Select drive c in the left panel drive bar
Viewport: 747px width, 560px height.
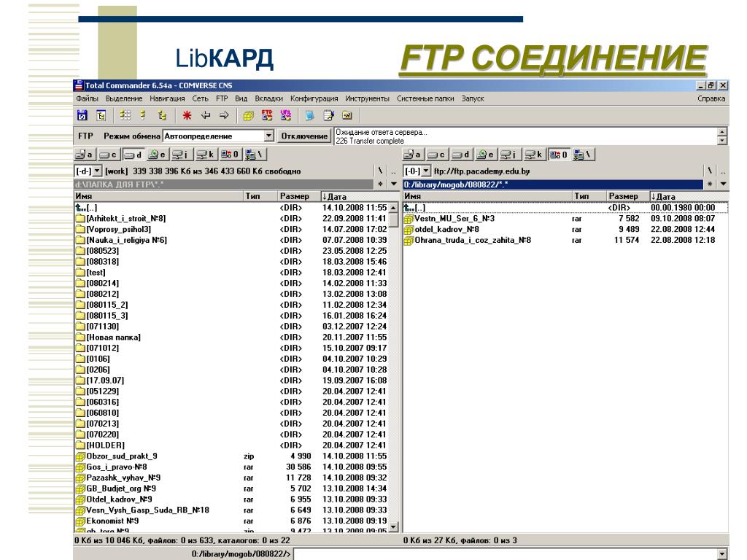(109, 155)
